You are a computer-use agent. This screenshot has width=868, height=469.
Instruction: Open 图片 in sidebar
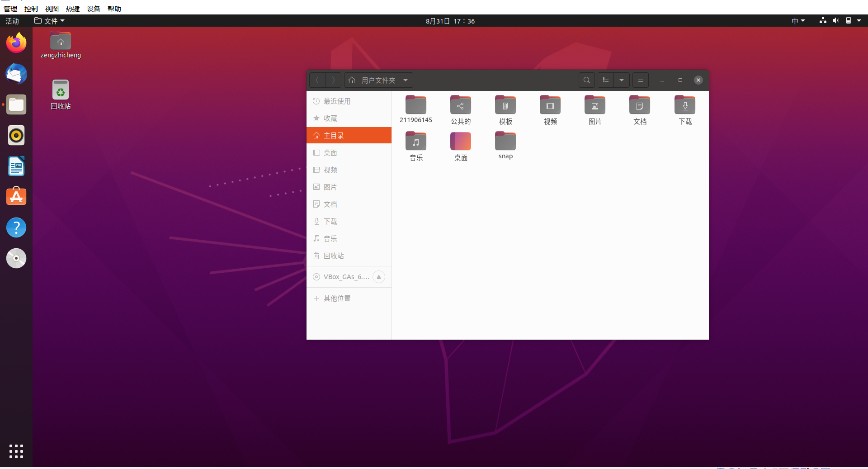tap(349, 187)
